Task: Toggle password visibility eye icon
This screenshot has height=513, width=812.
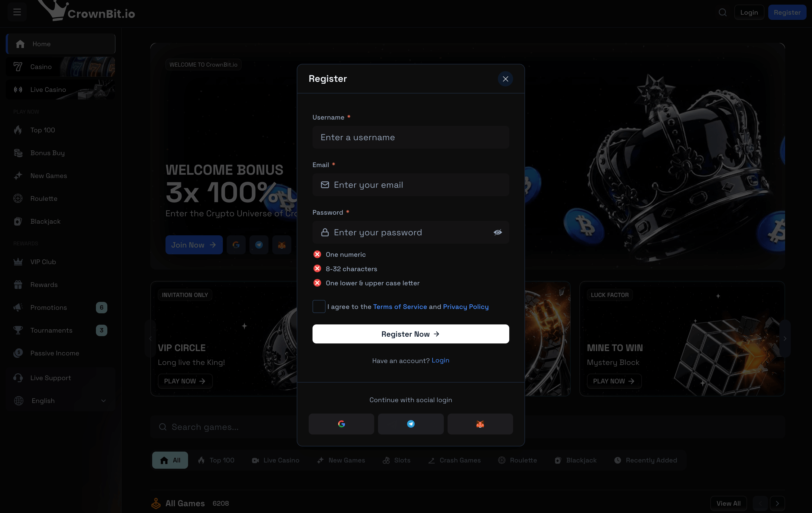Action: click(498, 232)
